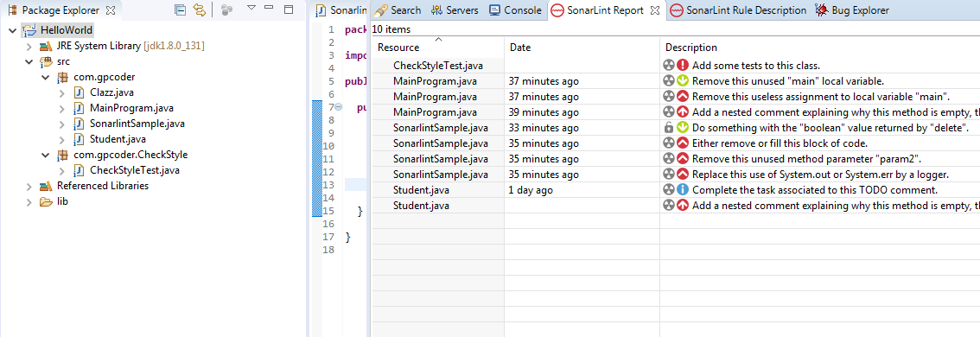Expand the Referenced Libraries node
The width and height of the screenshot is (980, 337).
coord(29,187)
